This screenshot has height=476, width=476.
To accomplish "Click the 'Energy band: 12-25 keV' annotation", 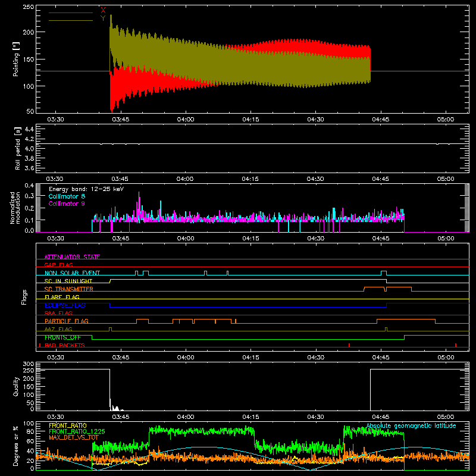I will 86,189.
